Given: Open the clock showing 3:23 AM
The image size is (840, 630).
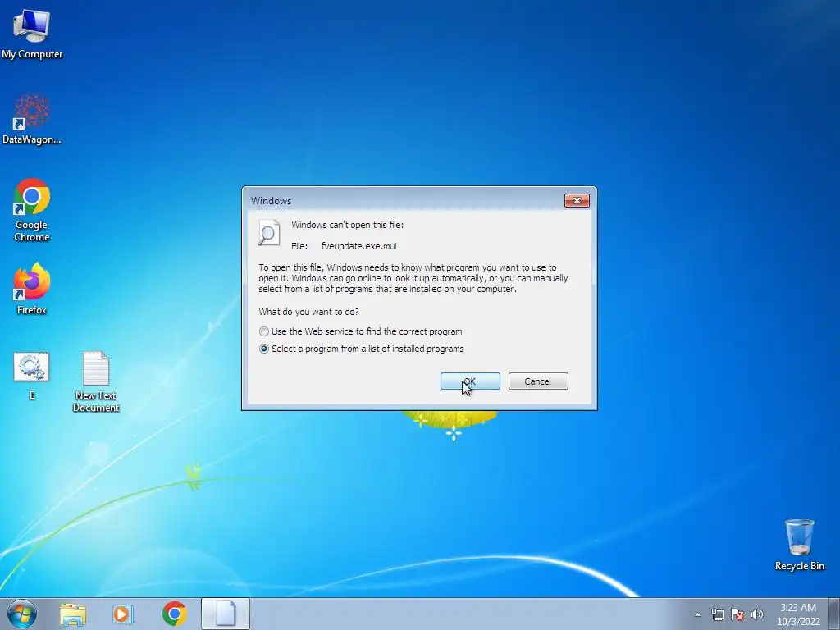Looking at the screenshot, I should [x=798, y=614].
